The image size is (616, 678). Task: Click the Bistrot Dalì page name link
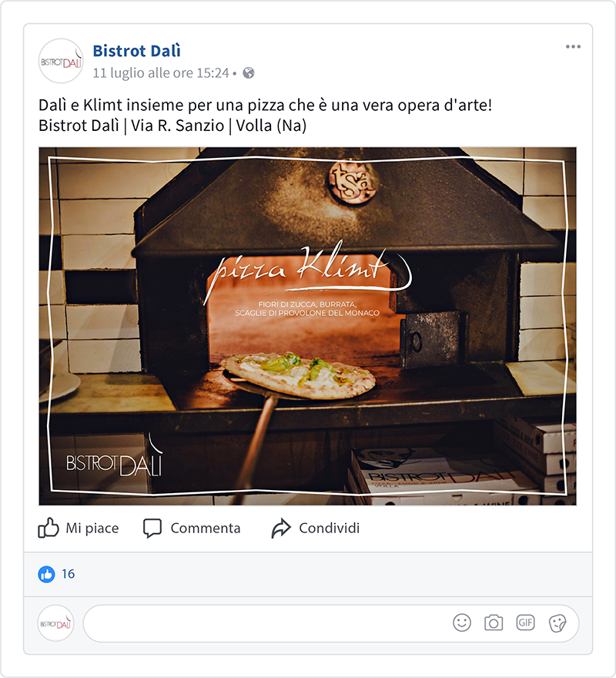136,51
